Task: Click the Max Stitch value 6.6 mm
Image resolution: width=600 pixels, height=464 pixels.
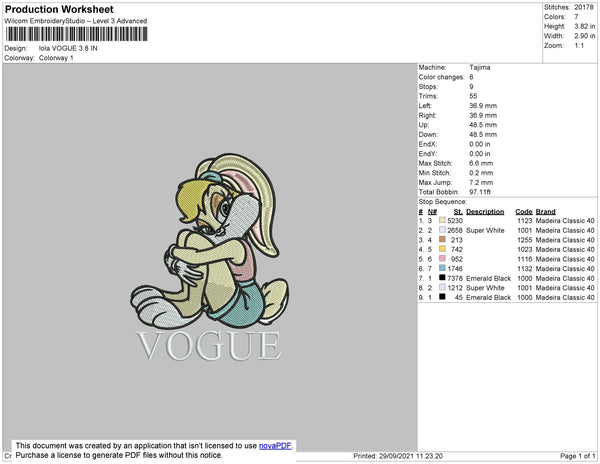Action: (481, 163)
